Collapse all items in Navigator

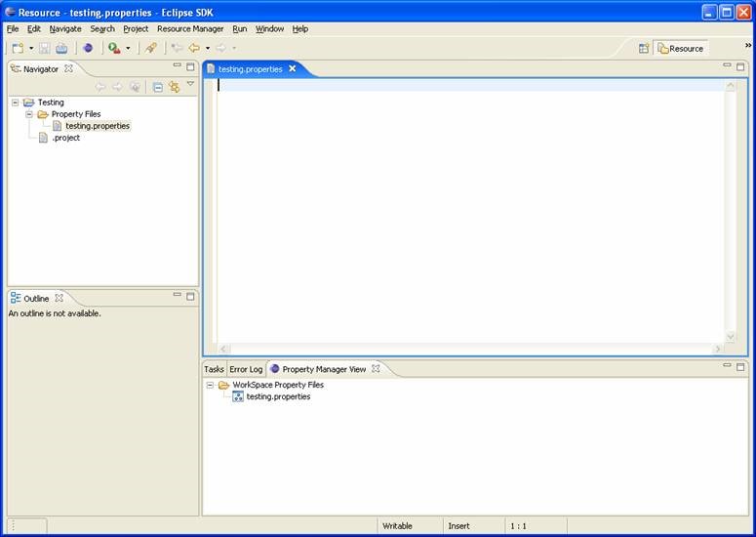click(x=158, y=87)
